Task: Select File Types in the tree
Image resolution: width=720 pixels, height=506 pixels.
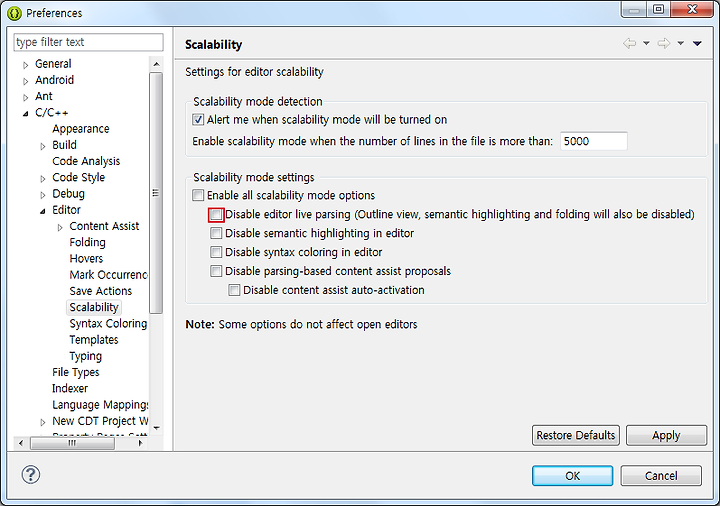Action: [x=76, y=372]
